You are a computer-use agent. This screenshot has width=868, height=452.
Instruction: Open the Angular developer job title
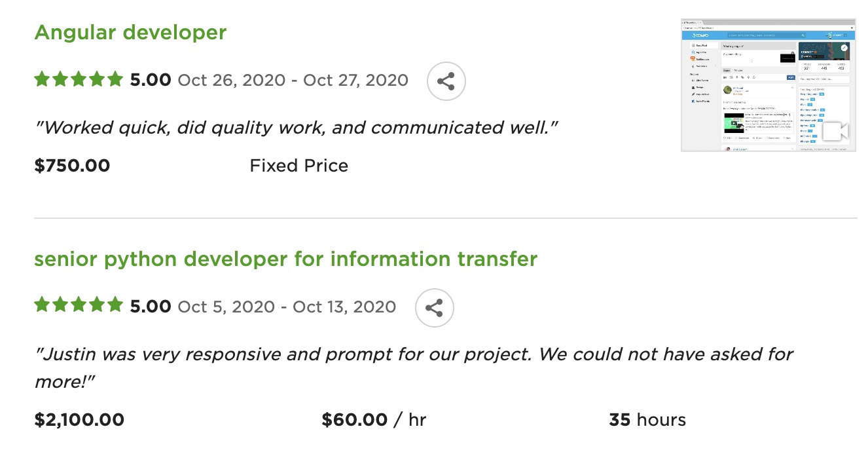point(130,33)
